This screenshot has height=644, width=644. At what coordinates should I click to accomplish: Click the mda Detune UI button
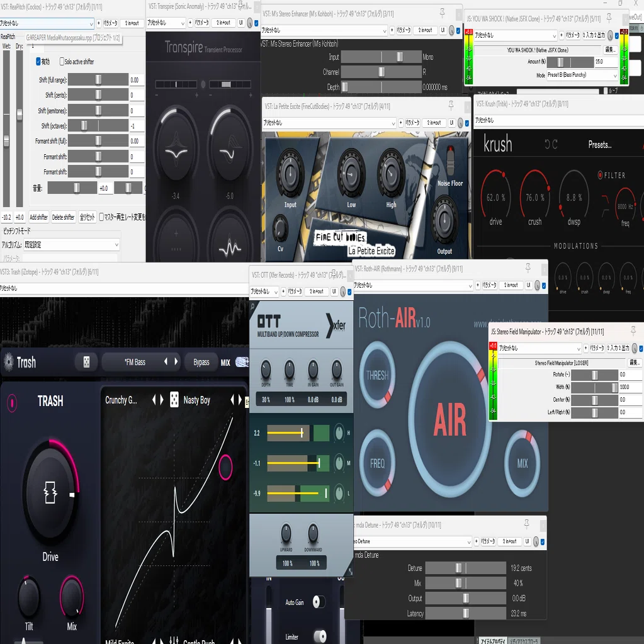pos(528,542)
